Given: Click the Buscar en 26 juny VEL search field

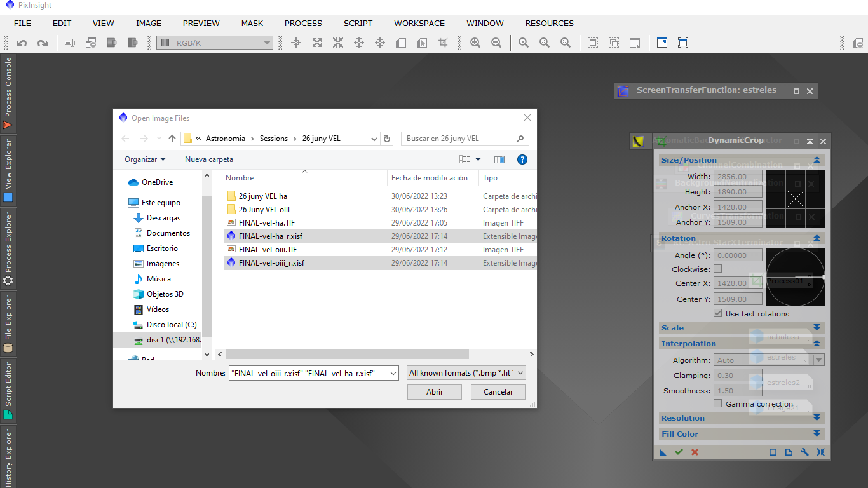Looking at the screenshot, I should 465,139.
